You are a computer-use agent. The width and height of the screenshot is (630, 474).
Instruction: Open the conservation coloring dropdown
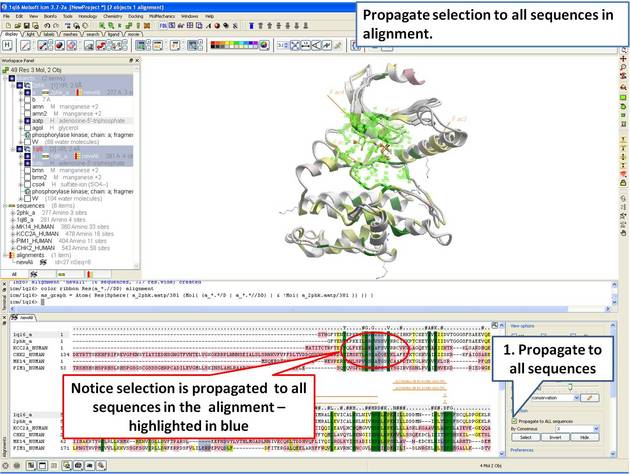pos(577,398)
